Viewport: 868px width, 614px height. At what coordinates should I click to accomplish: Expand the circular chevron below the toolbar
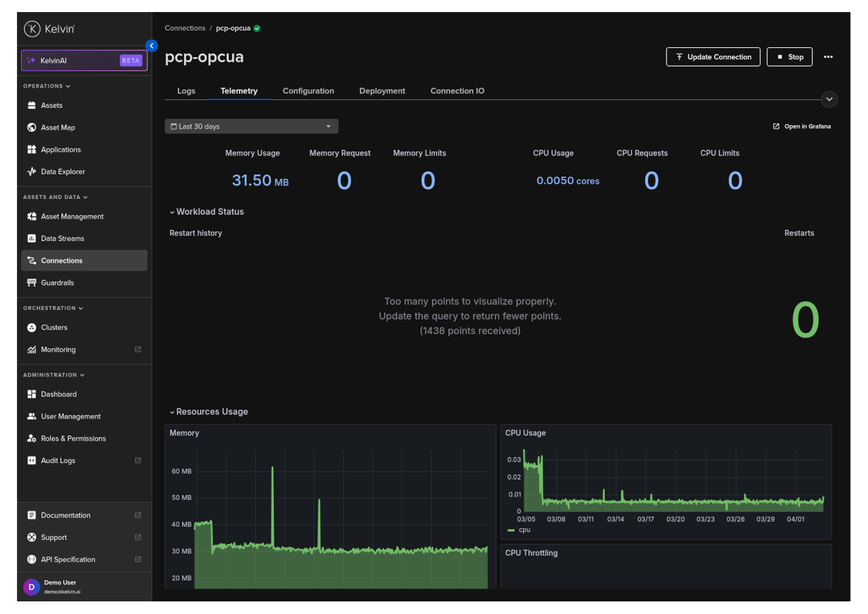[829, 99]
